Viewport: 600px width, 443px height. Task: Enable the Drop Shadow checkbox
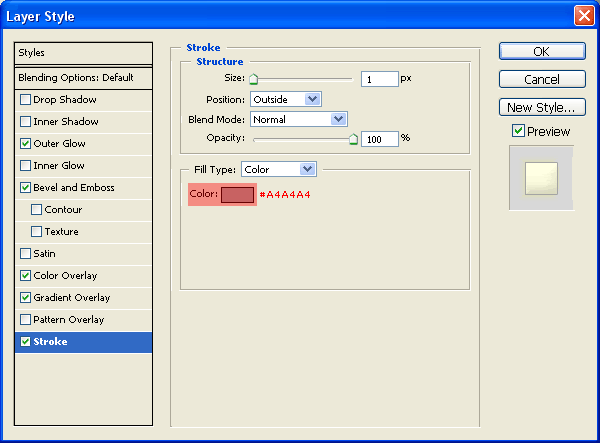(x=25, y=100)
